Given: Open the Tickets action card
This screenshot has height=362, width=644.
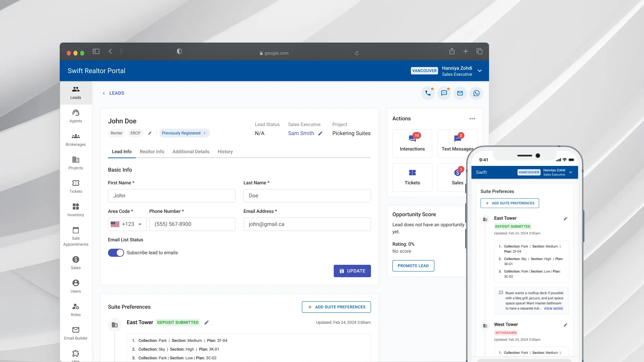Looking at the screenshot, I should click(412, 177).
